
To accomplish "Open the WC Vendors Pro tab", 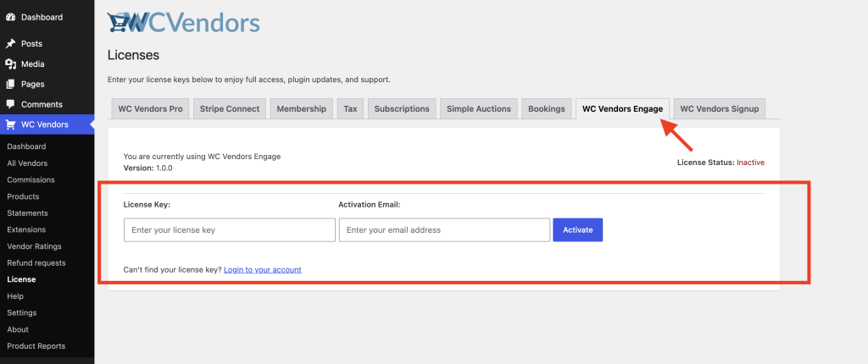I will (151, 109).
